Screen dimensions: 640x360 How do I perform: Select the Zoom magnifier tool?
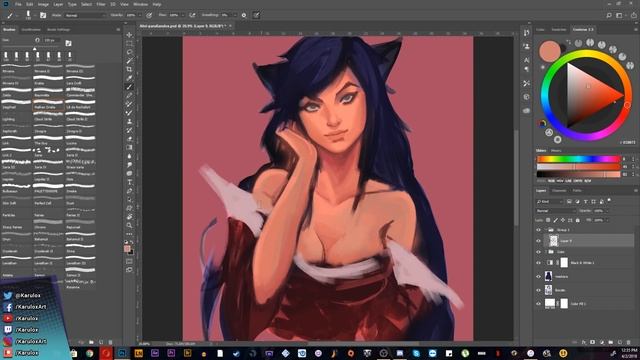click(129, 225)
